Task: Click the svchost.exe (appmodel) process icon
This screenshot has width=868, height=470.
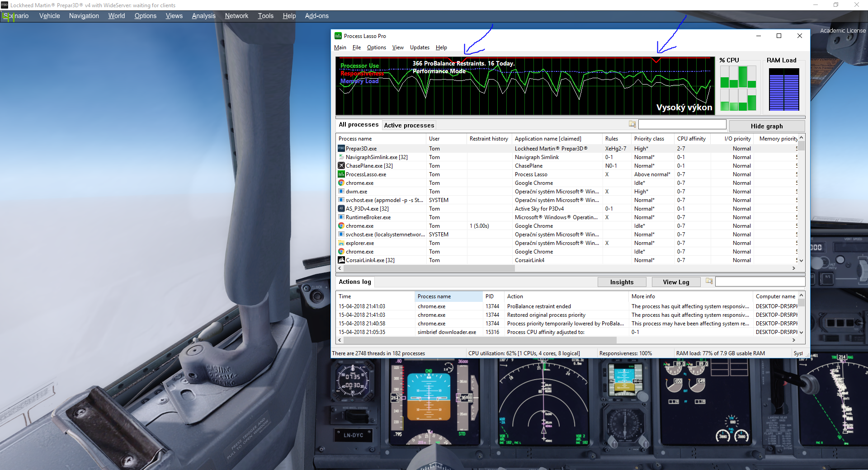Action: [341, 200]
